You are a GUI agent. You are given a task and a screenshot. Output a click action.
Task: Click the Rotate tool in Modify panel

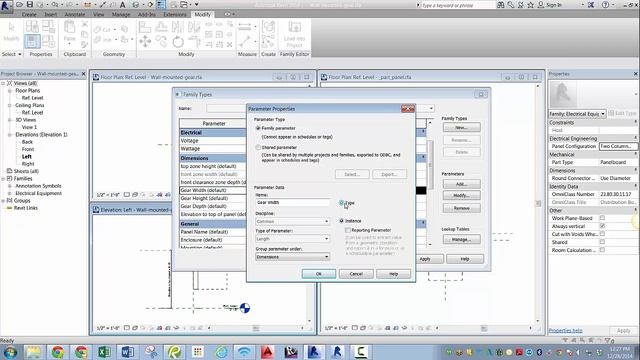tap(178, 41)
